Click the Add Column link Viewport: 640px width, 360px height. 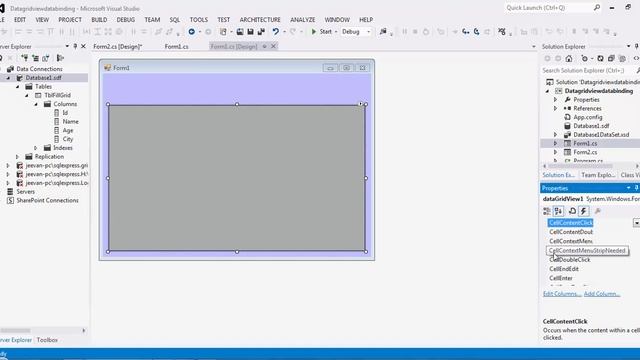coord(602,294)
